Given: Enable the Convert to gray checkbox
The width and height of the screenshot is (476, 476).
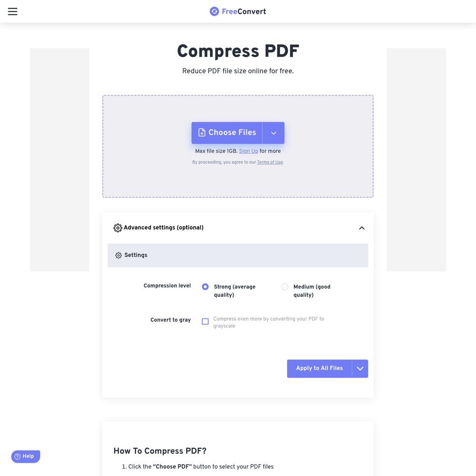Looking at the screenshot, I should pyautogui.click(x=205, y=321).
